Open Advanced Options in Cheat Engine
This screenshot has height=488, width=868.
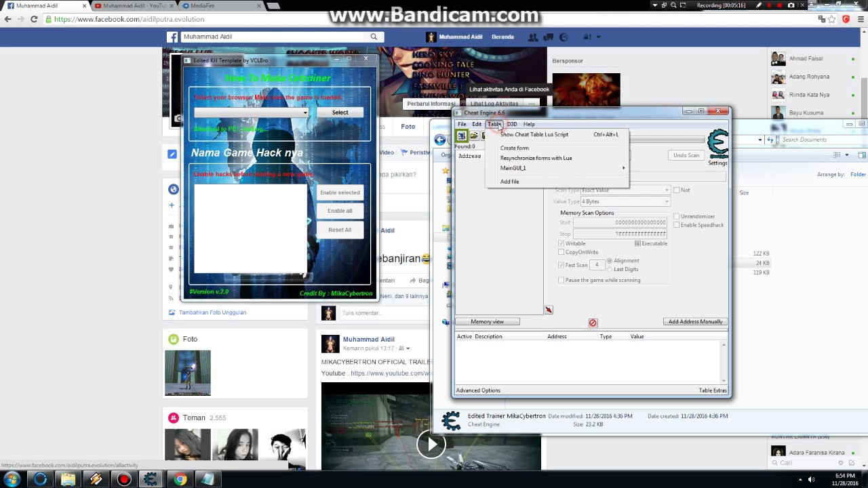tap(478, 390)
